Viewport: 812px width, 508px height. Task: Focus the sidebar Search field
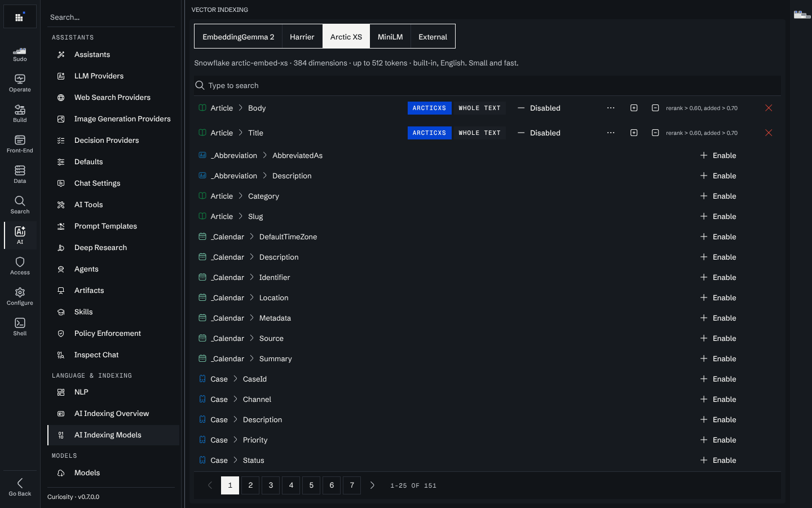coord(111,17)
